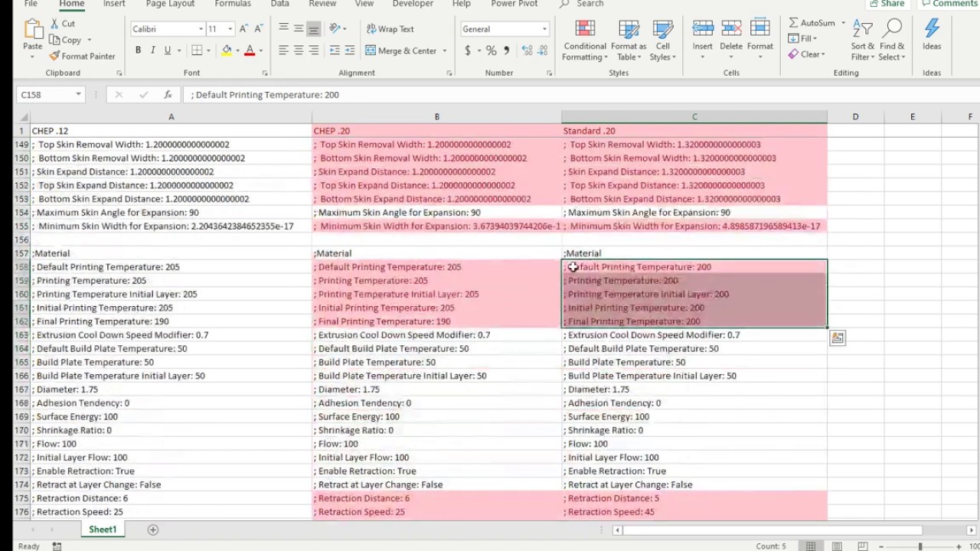This screenshot has width=980, height=551.
Task: Apply bottom vertical alignment
Action: pos(313,28)
